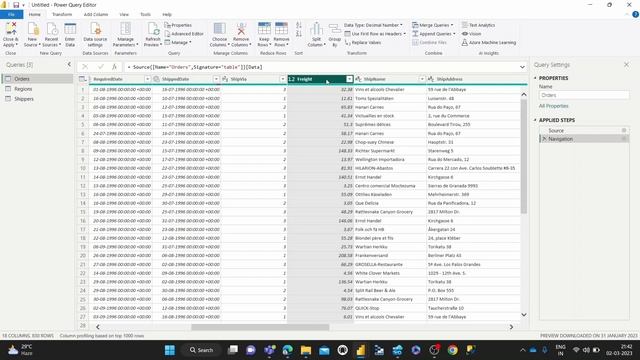
Task: Select the Navigation applied step
Action: click(x=584, y=139)
